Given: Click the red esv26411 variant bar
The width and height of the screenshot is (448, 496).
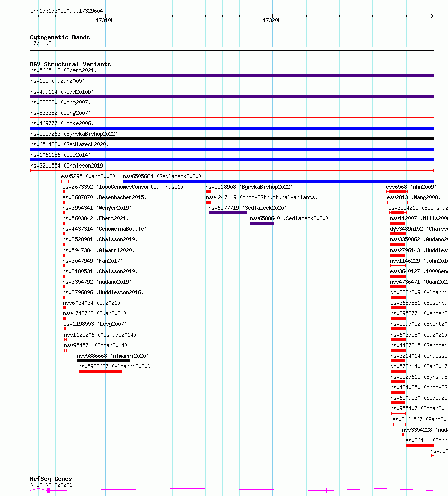Looking at the screenshot, I should 419,445.
